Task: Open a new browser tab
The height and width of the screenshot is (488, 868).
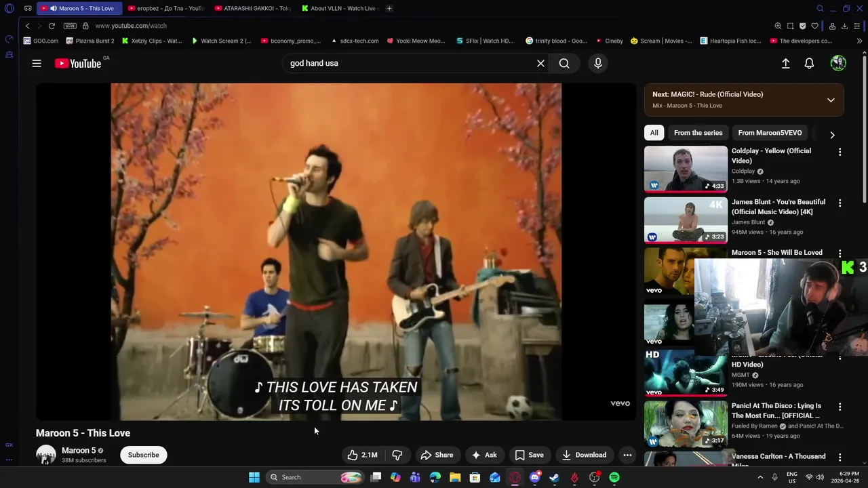Action: coord(389,8)
